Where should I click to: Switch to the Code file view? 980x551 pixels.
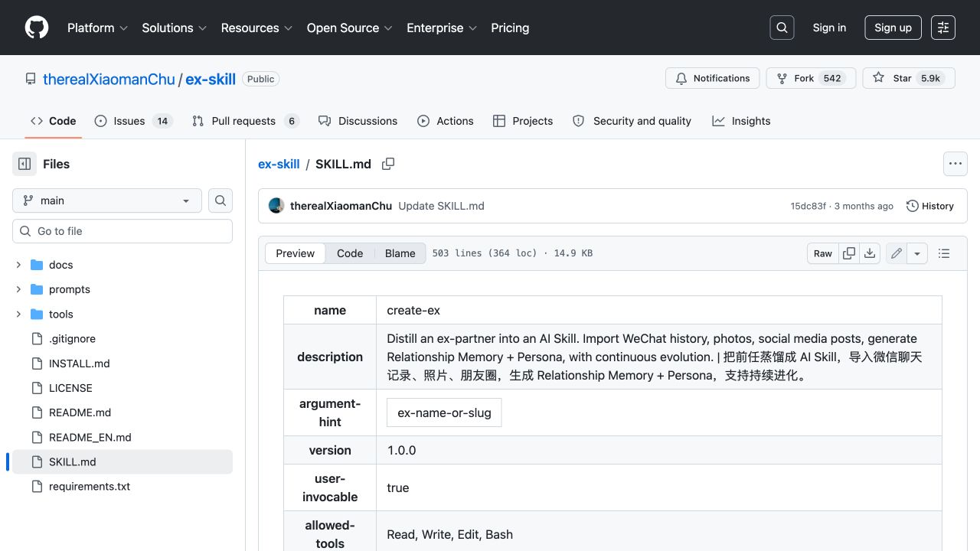point(350,253)
